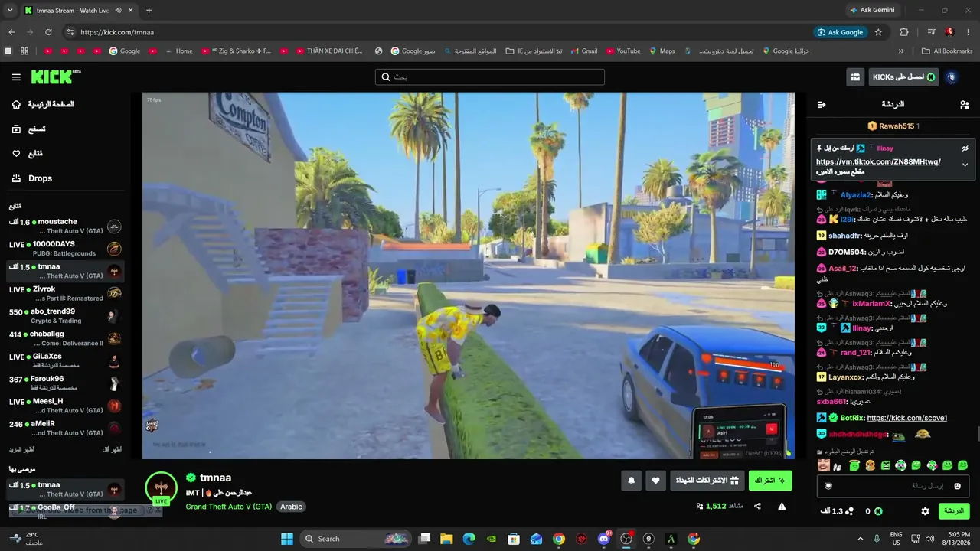
Task: Click the taskbar Search box
Action: 356,539
